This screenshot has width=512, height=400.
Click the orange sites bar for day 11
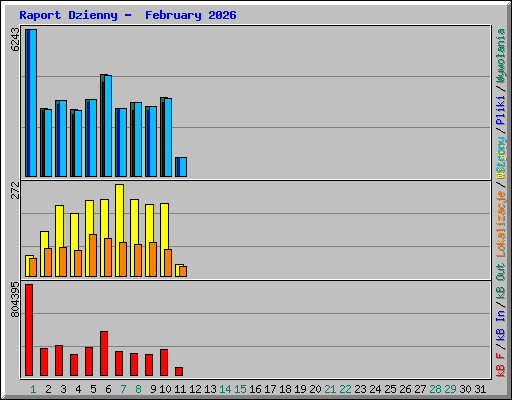[x=183, y=271]
